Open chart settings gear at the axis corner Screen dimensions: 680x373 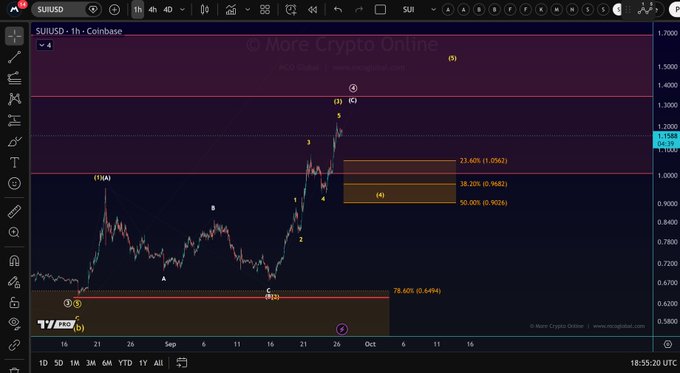point(667,344)
